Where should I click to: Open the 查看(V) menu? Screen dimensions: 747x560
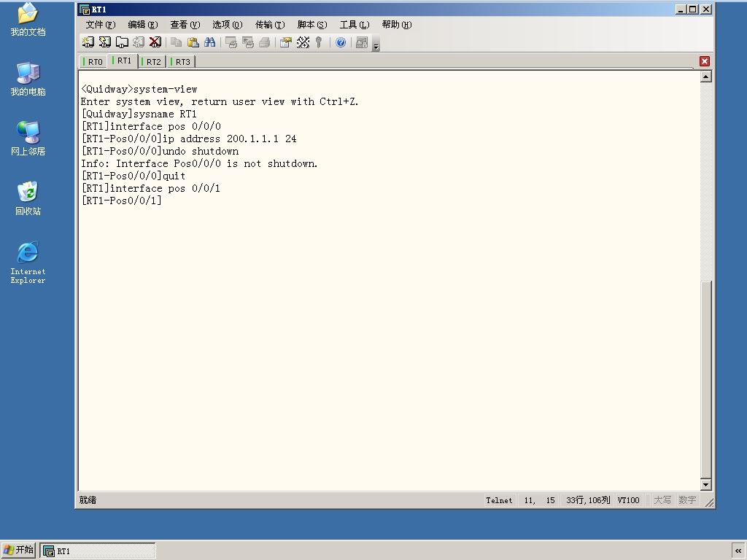tap(185, 24)
